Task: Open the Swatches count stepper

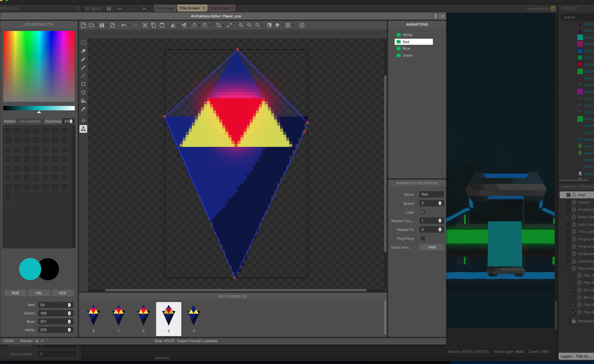Action: 71,121
